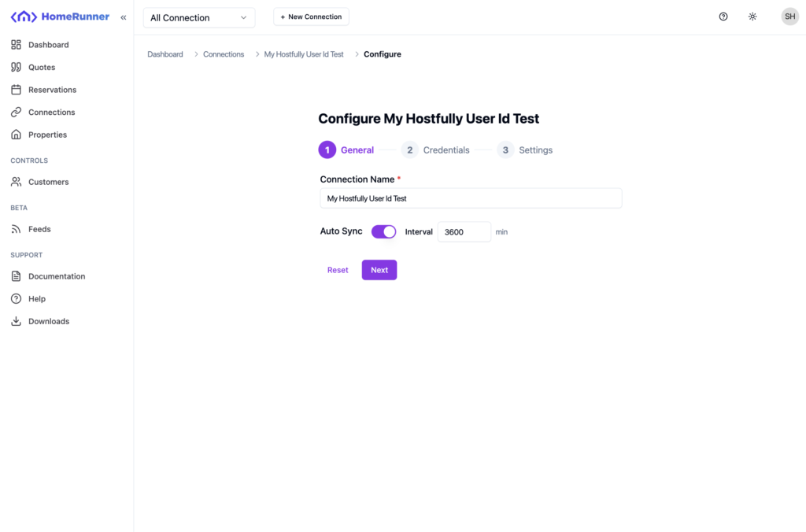
Task: Click the HomeRunner logo icon
Action: tap(24, 17)
